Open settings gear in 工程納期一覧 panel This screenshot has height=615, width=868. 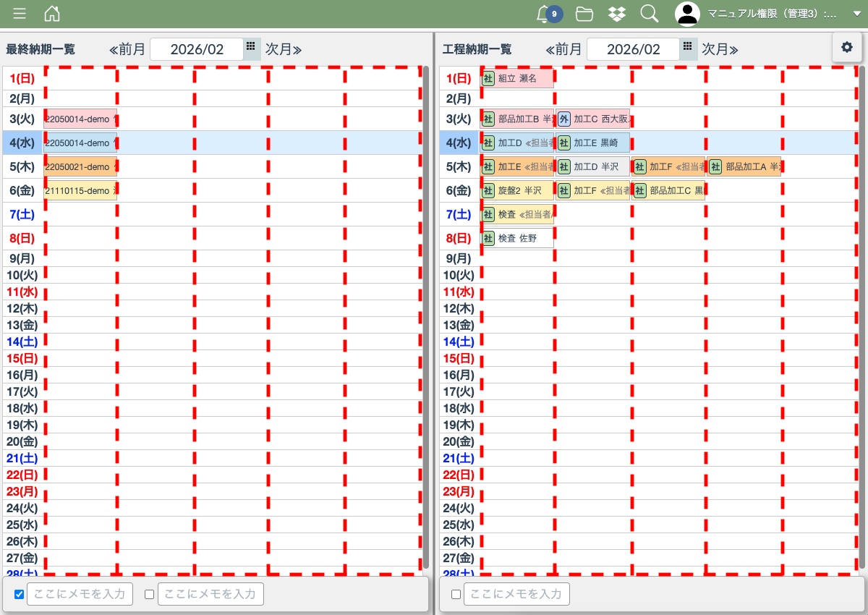coord(846,47)
